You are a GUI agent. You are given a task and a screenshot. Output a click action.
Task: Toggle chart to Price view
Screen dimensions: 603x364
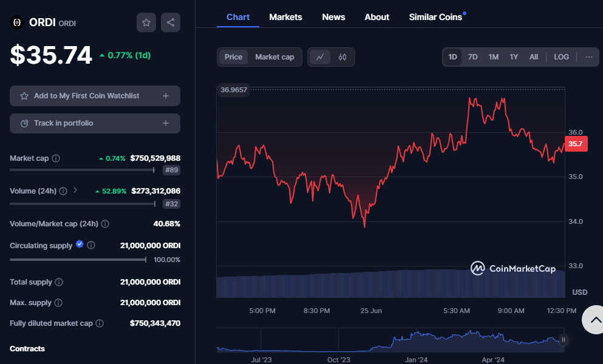click(233, 57)
